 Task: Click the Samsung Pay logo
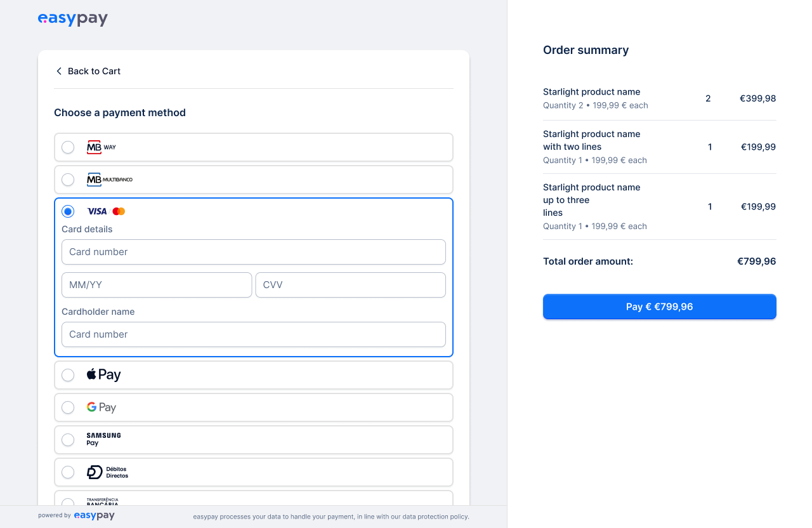103,439
